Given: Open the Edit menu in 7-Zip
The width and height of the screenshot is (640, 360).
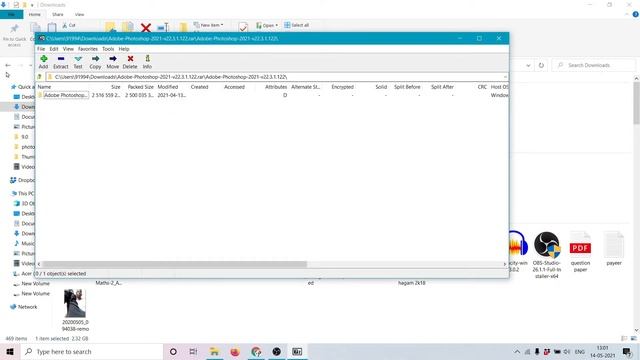Looking at the screenshot, I should click(54, 49).
